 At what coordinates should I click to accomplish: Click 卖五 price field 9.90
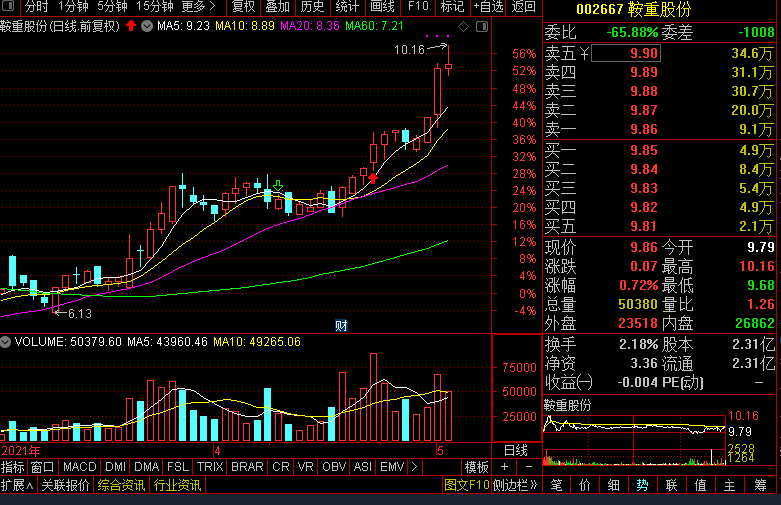tap(626, 53)
